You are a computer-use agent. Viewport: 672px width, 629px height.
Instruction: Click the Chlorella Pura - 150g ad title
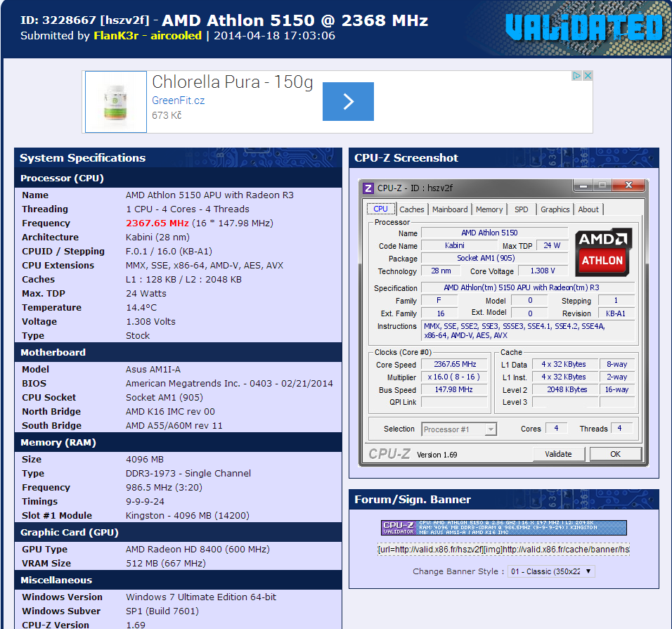point(232,82)
